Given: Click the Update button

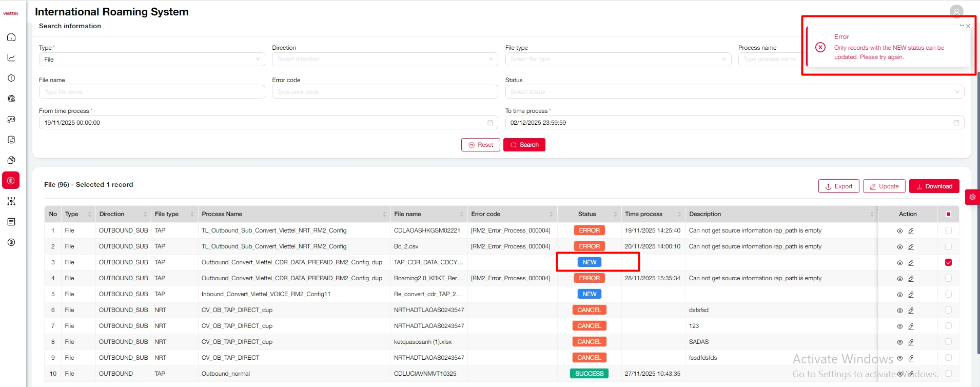Looking at the screenshot, I should [884, 186].
